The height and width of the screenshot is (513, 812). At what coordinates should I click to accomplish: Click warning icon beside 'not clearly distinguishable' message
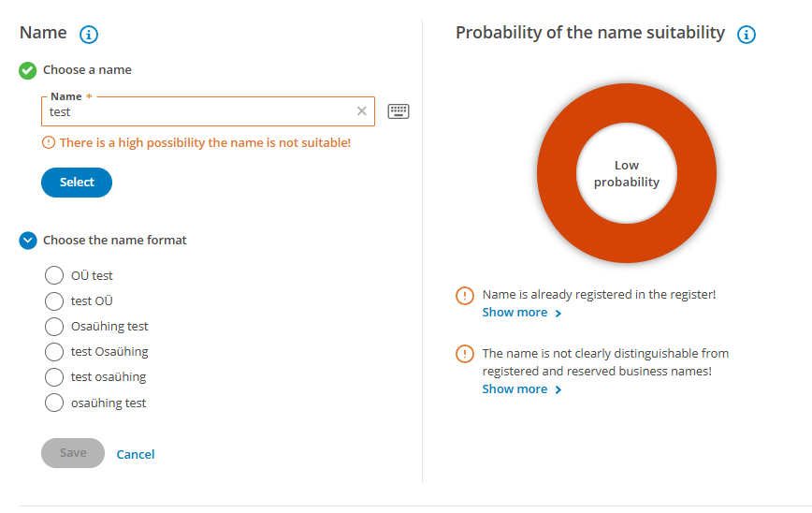pos(465,354)
